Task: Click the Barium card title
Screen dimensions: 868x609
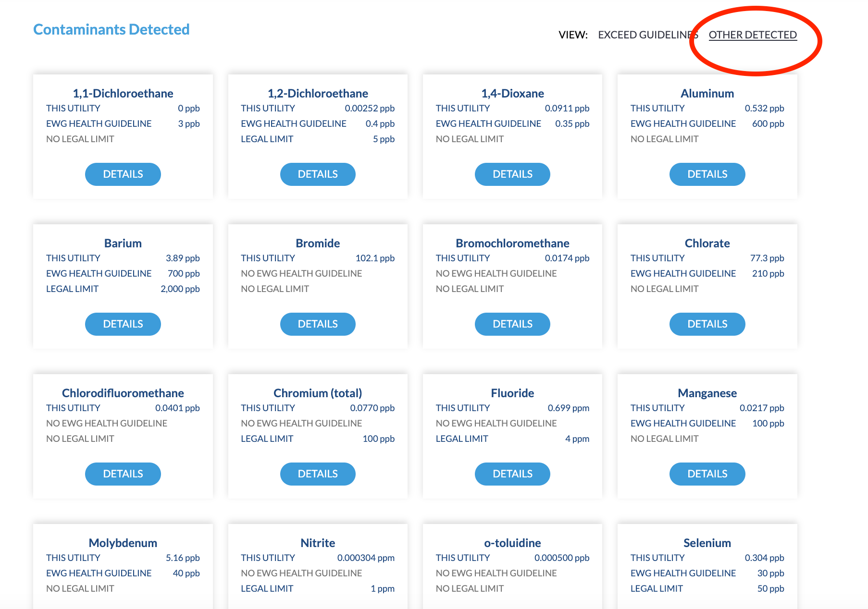Action: point(123,243)
